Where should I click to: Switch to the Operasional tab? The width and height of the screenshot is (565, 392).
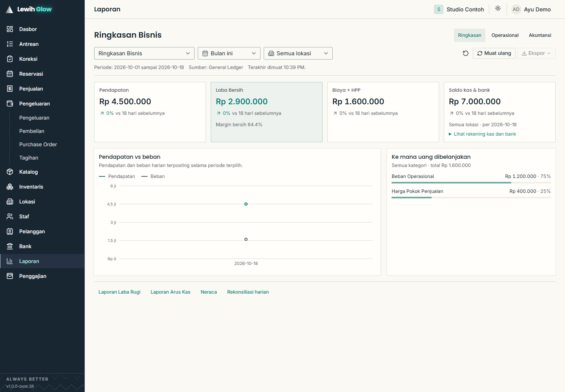tap(505, 35)
